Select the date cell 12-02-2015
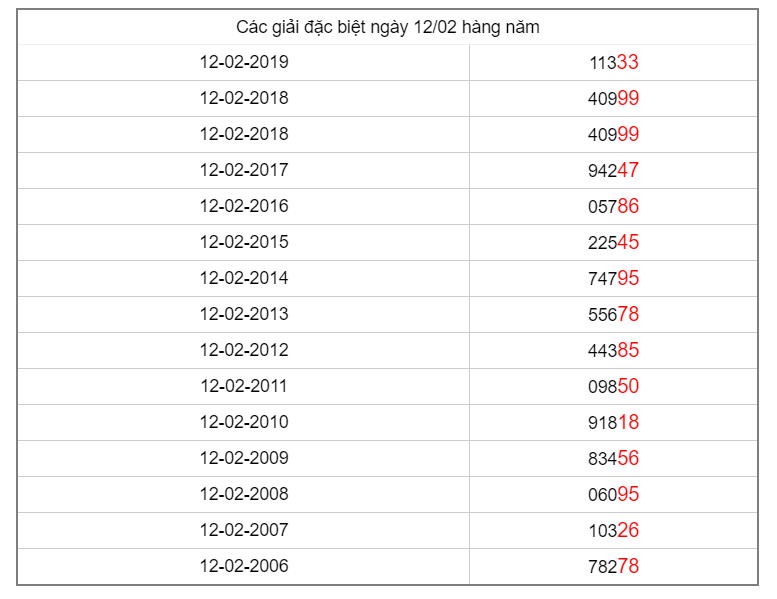This screenshot has height=599, width=777. click(244, 242)
